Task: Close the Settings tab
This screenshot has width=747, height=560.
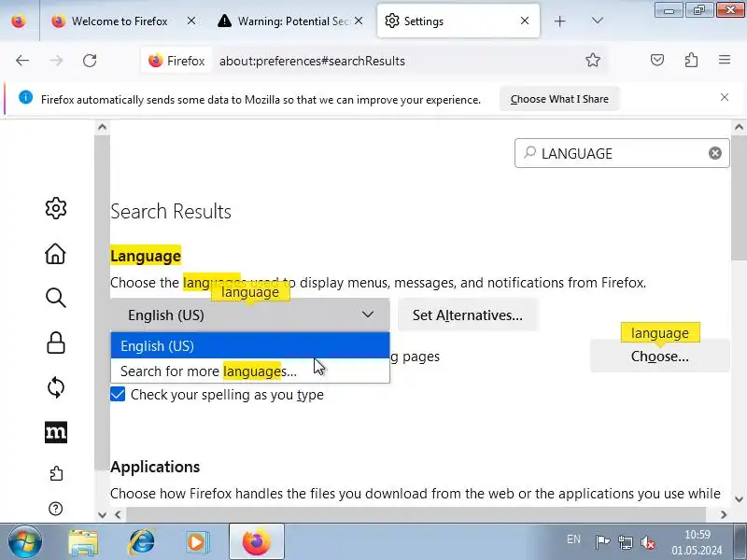Action: pos(525,21)
